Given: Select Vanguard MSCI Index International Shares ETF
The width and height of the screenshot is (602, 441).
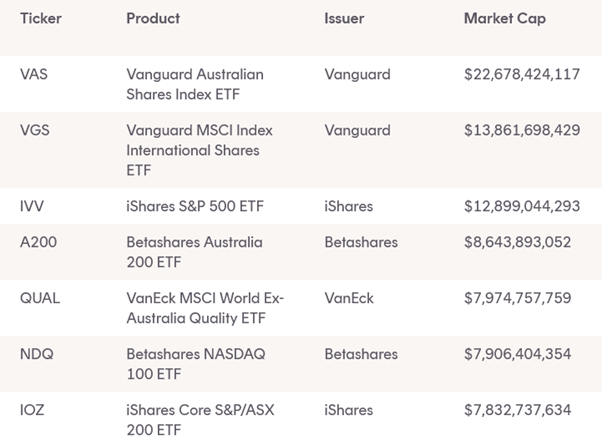Looking at the screenshot, I should (199, 150).
